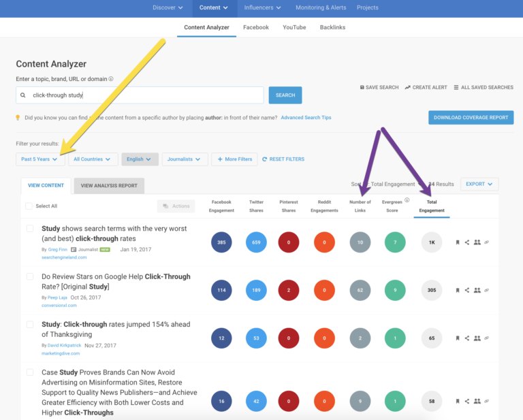Click the Download Coverage Report button
Viewport: 523px width, 420px height.
pos(471,117)
